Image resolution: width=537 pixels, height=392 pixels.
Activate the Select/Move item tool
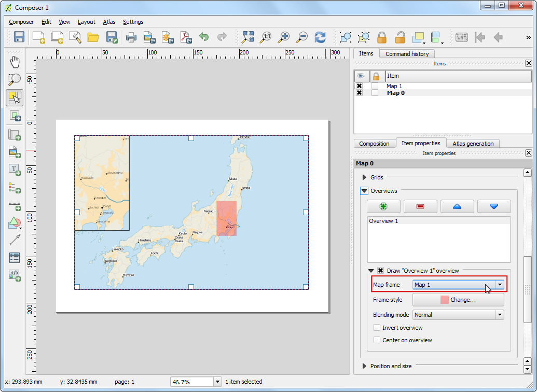tap(15, 97)
